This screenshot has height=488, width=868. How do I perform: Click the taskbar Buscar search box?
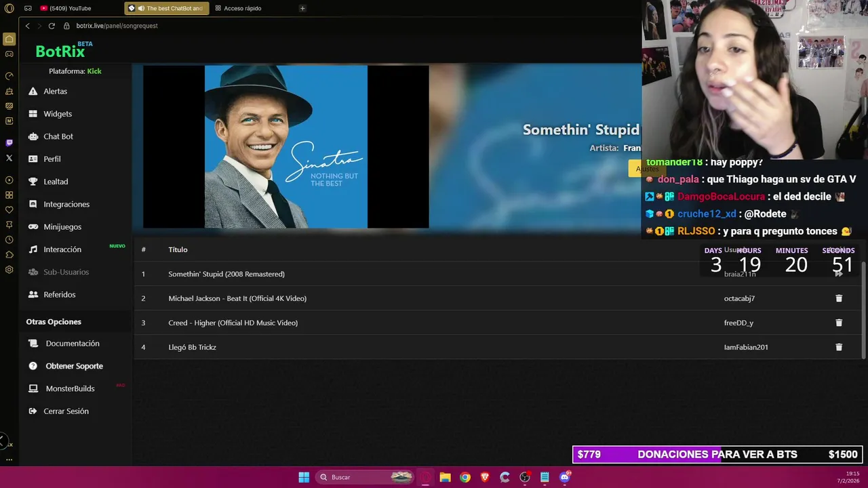[x=366, y=477]
